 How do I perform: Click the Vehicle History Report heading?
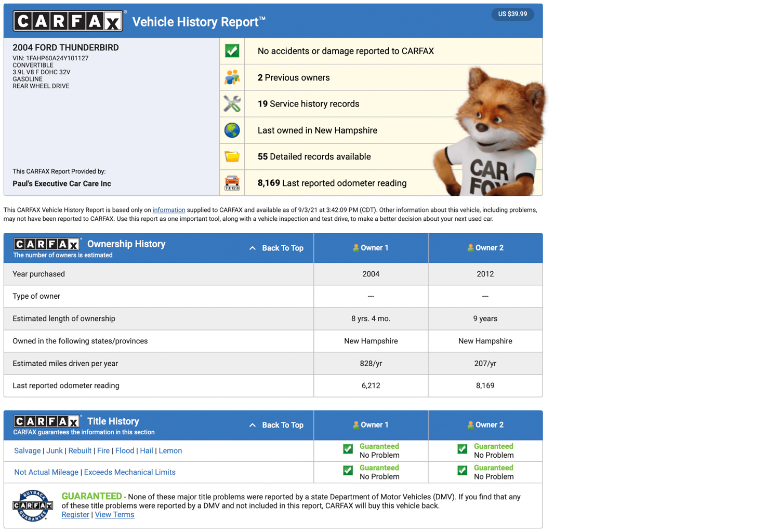[x=199, y=22]
